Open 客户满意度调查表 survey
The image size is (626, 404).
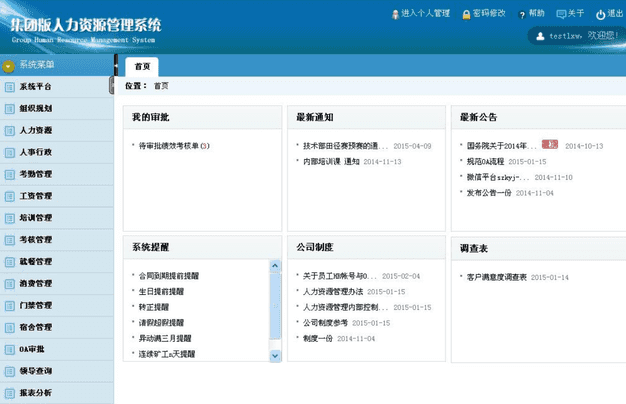pyautogui.click(x=497, y=277)
